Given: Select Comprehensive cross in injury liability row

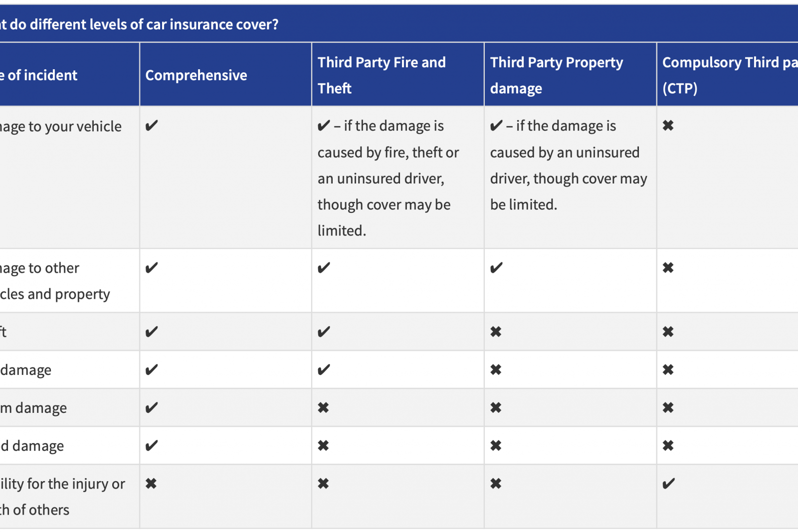Looking at the screenshot, I should point(151,484).
